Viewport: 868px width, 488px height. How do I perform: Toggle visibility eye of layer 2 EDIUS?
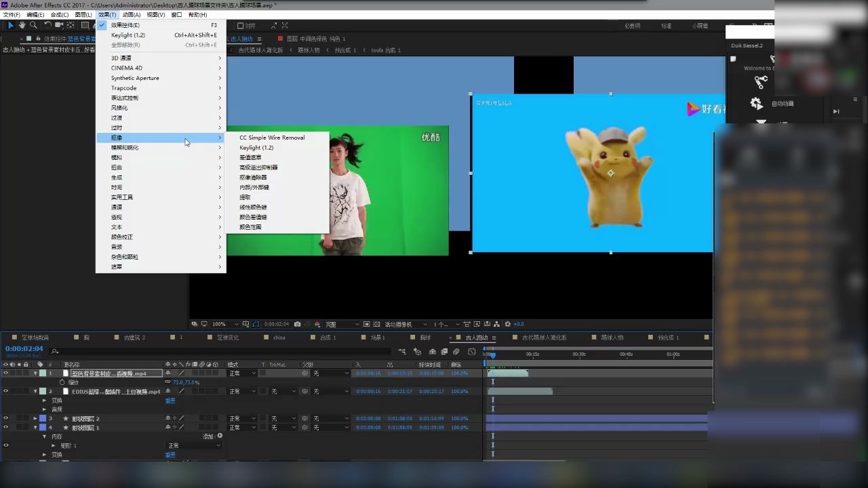click(6, 391)
